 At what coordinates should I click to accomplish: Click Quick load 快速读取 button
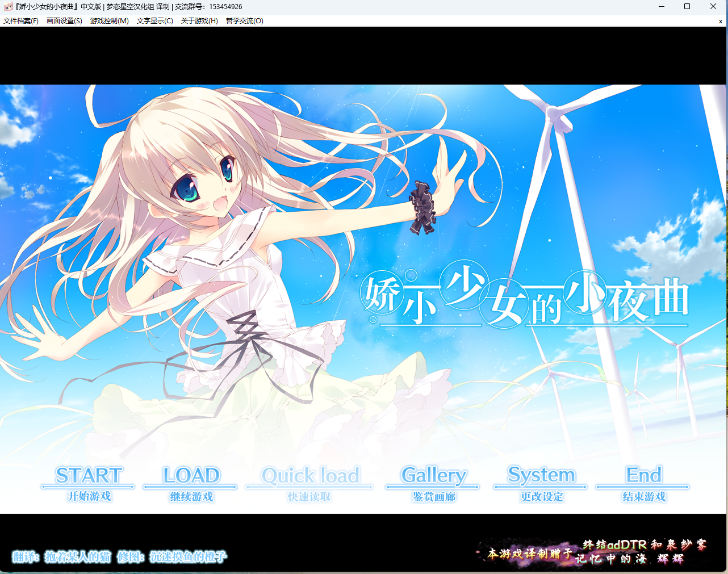309,484
